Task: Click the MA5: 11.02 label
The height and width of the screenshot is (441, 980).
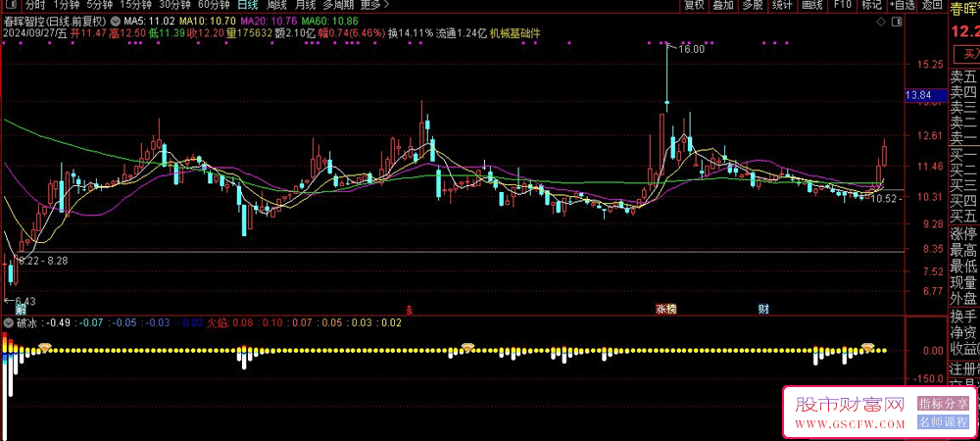Action: 149,22
